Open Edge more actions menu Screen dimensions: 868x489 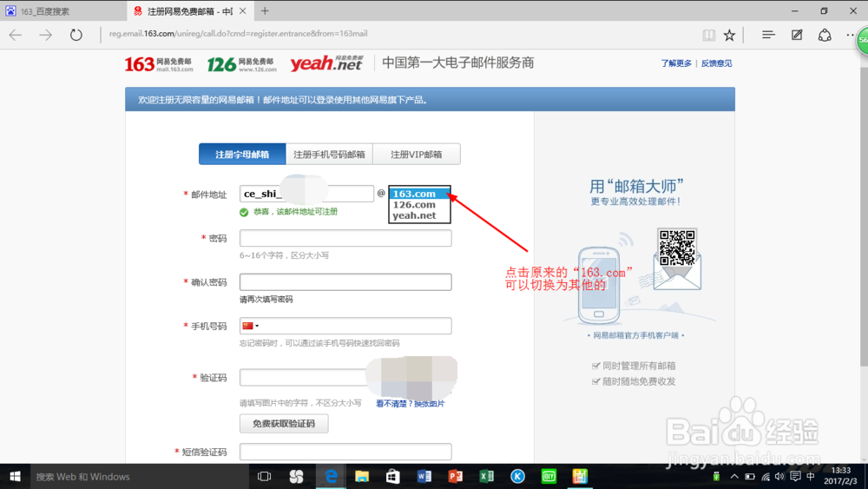(x=850, y=35)
